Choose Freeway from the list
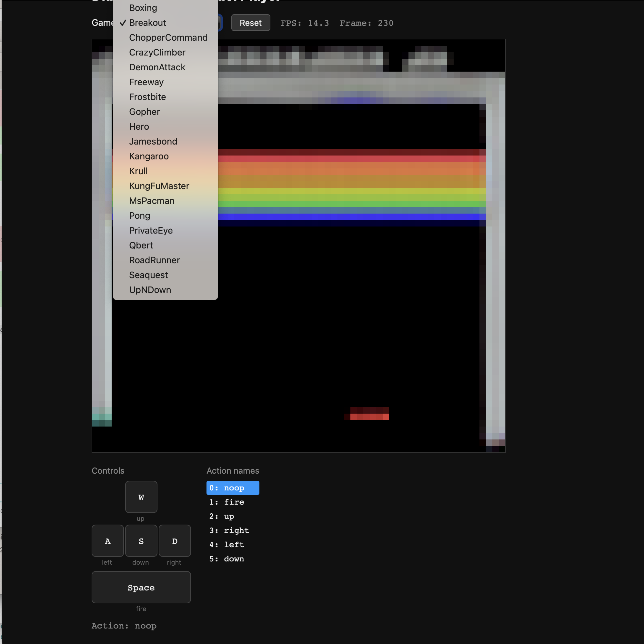The image size is (644, 644). [165, 82]
